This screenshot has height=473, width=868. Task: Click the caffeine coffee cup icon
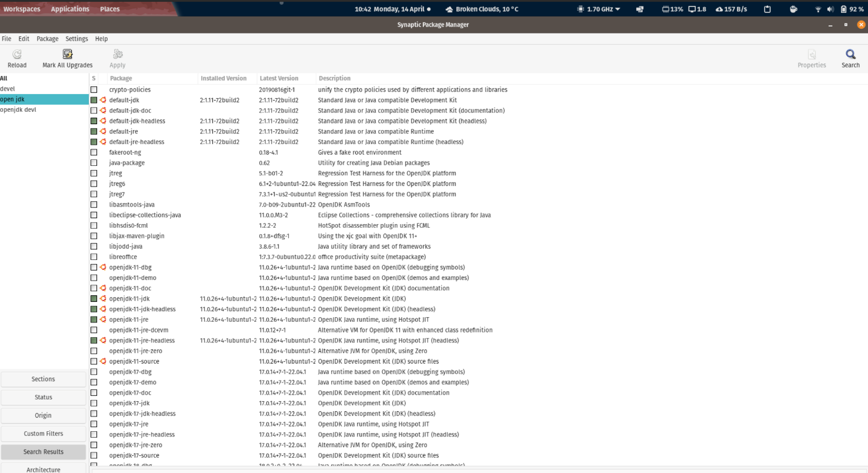click(793, 9)
